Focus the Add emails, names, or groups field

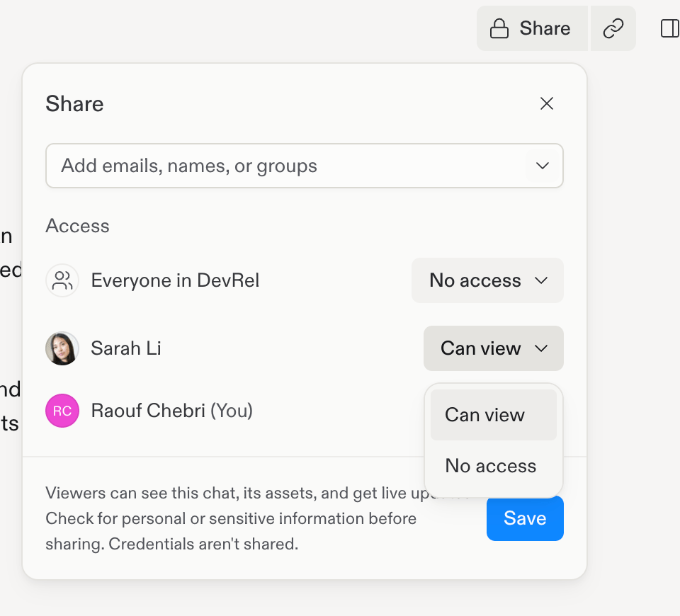(x=305, y=166)
